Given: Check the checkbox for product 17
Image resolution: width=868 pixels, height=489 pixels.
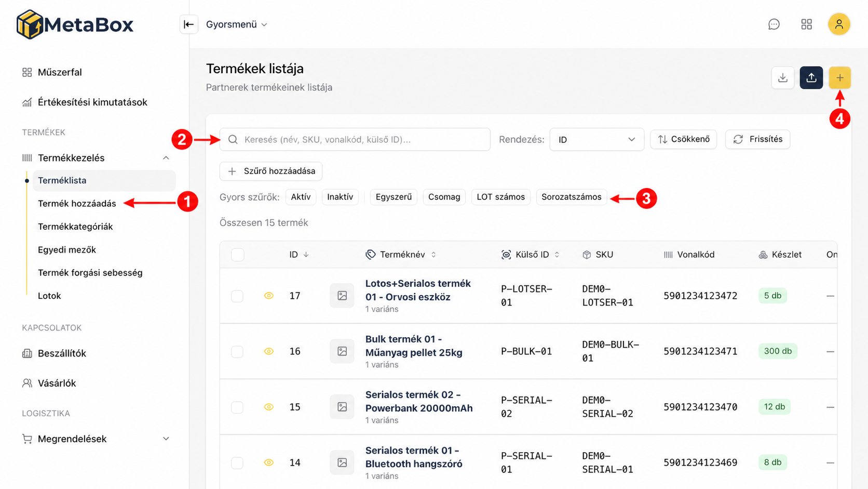Looking at the screenshot, I should [x=237, y=296].
